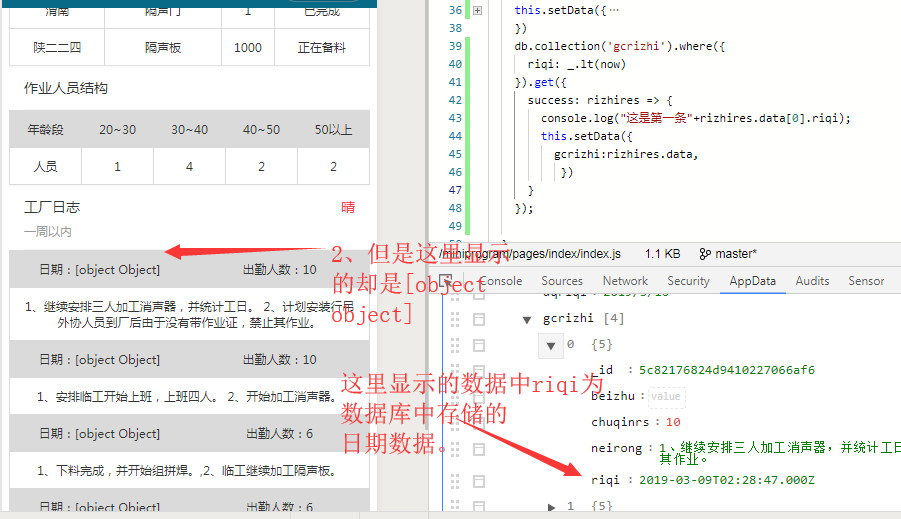Click the 工厂日志 section heading
The width and height of the screenshot is (901, 519).
point(52,207)
